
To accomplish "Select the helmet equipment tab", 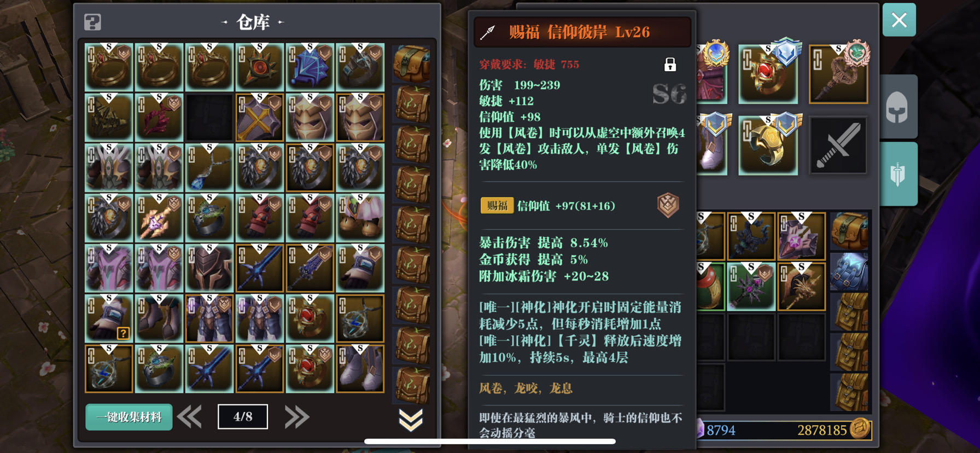I will coord(897,107).
